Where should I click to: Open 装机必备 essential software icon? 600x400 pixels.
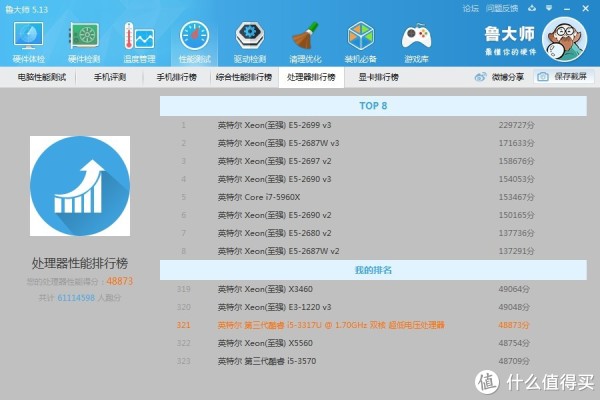click(x=360, y=42)
